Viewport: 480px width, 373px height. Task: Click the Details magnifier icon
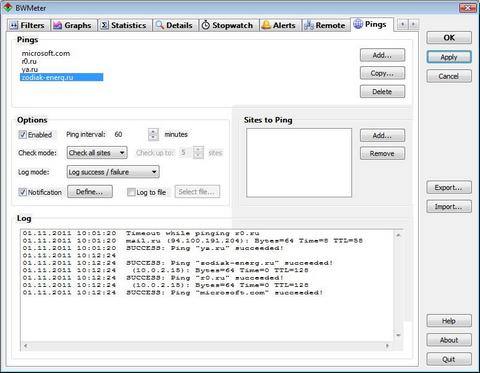pyautogui.click(x=160, y=25)
